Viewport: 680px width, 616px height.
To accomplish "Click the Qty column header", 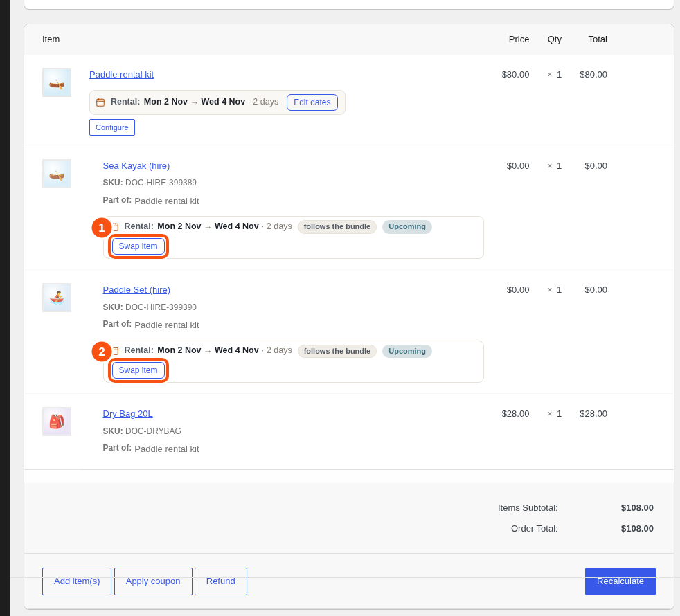I will click(554, 39).
